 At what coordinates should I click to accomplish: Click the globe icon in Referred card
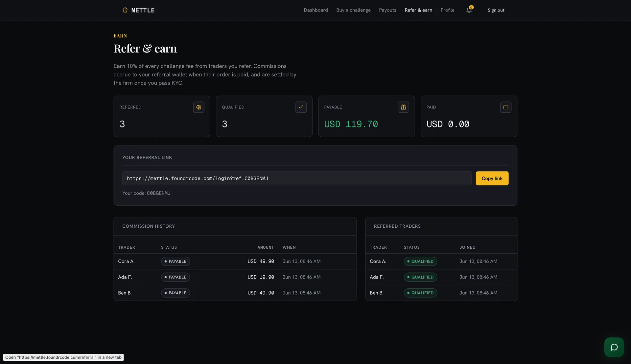point(199,107)
